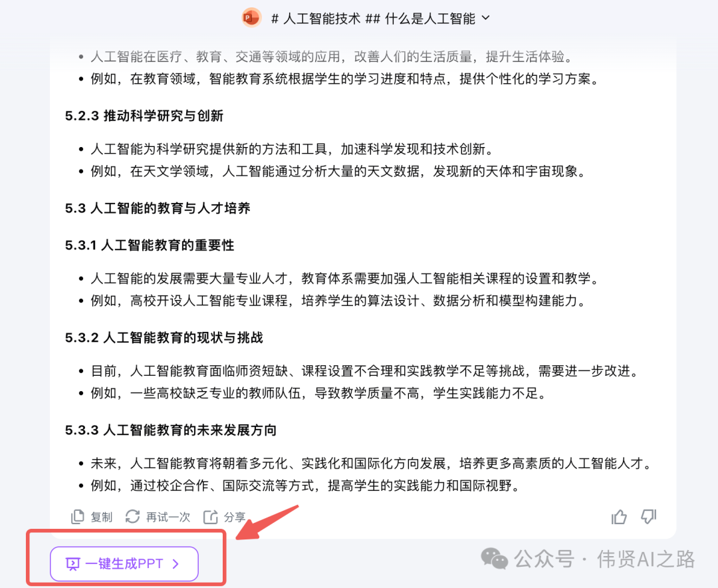The image size is (718, 588).
Task: Click the copy icon next to 复制
Action: [x=77, y=517]
